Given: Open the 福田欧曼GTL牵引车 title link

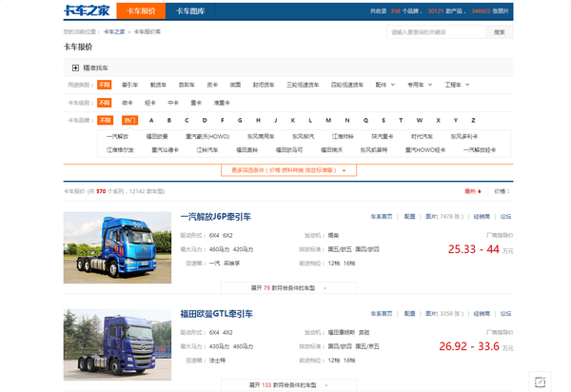Looking at the screenshot, I should click(216, 314).
